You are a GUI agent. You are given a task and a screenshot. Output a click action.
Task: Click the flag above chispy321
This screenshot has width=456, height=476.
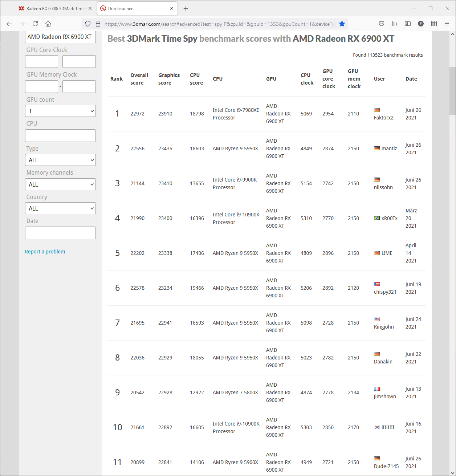point(377,284)
